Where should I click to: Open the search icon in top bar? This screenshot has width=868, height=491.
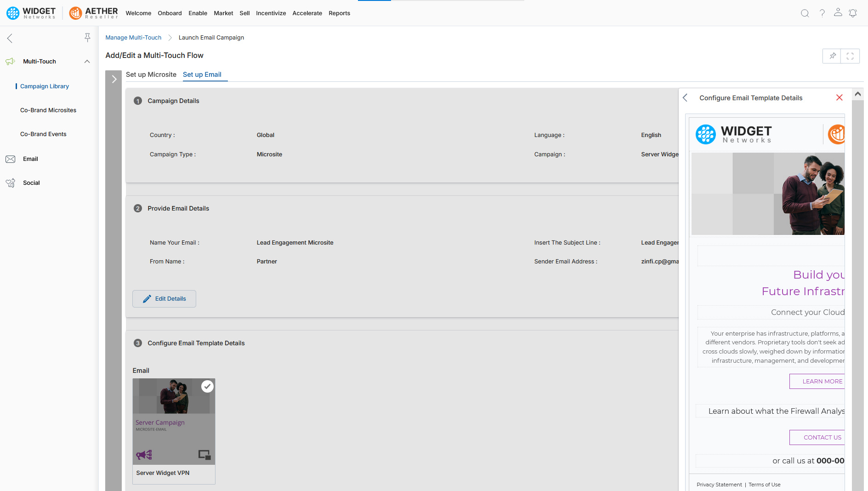pyautogui.click(x=805, y=13)
